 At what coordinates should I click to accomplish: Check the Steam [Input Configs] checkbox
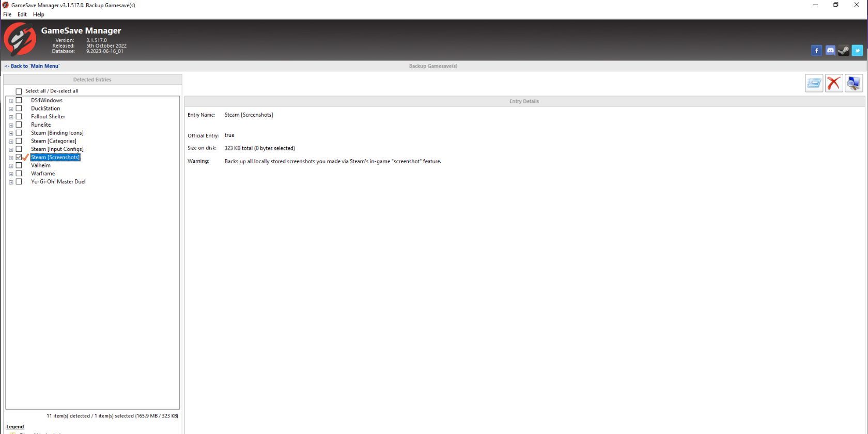tap(19, 149)
